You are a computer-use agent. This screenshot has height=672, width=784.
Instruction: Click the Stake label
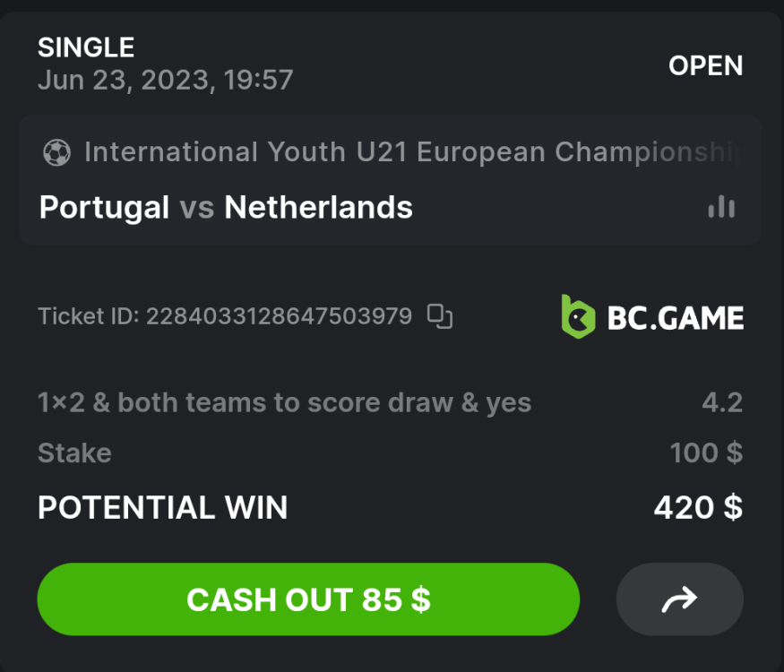pyautogui.click(x=74, y=453)
